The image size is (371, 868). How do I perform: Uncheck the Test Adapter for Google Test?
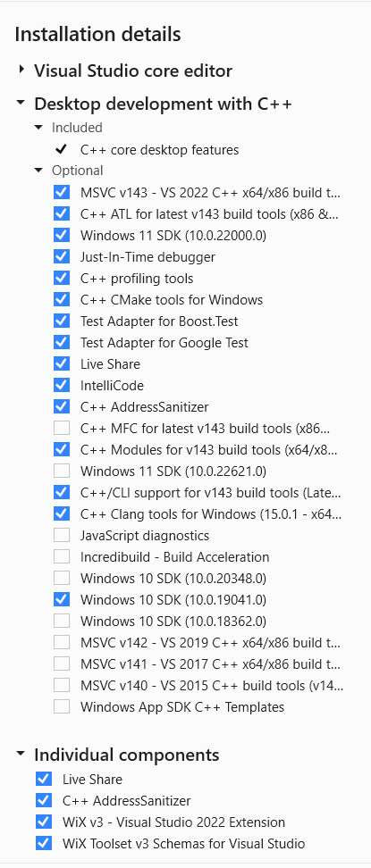[x=62, y=342]
